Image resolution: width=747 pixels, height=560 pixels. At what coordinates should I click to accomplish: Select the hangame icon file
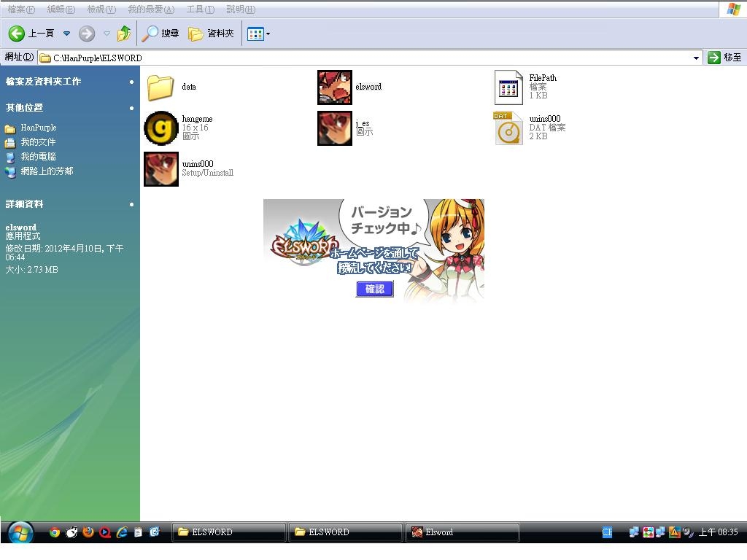click(x=161, y=128)
